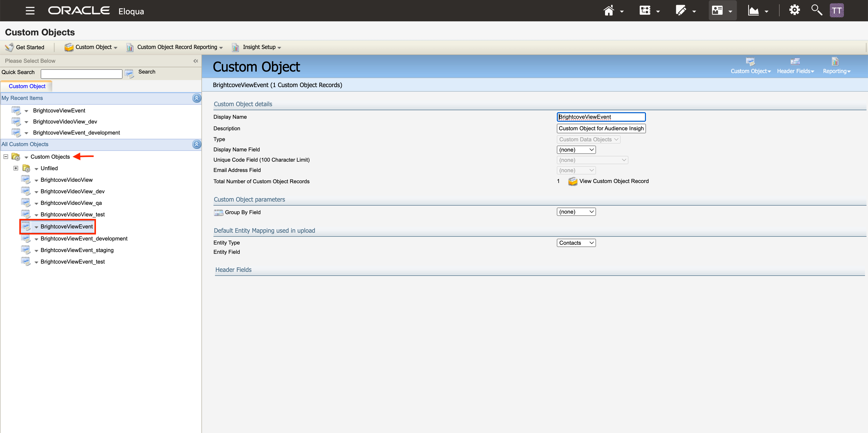The height and width of the screenshot is (433, 868).
Task: Open the hamburger navigation menu
Action: (x=30, y=11)
